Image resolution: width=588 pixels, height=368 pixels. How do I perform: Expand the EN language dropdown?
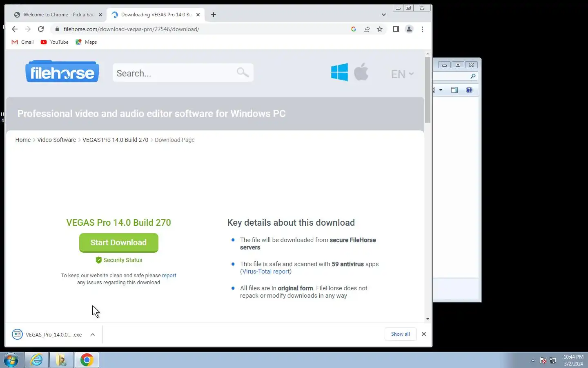click(402, 74)
